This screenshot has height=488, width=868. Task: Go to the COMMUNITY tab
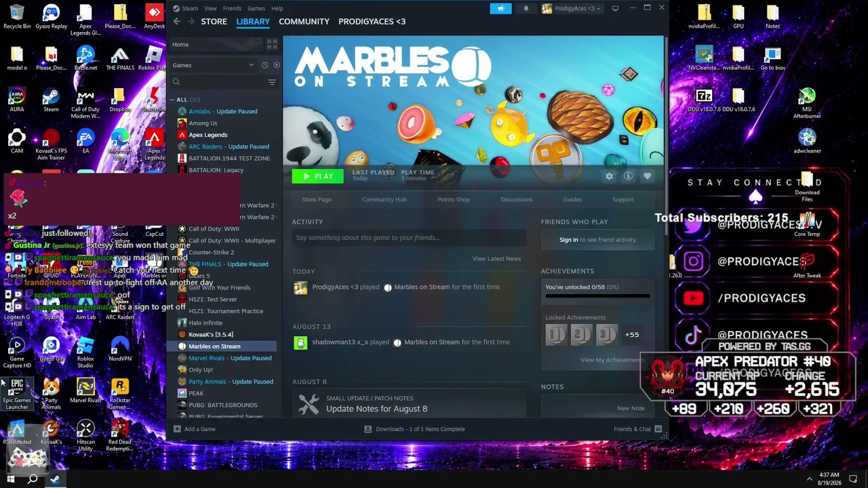[304, 22]
